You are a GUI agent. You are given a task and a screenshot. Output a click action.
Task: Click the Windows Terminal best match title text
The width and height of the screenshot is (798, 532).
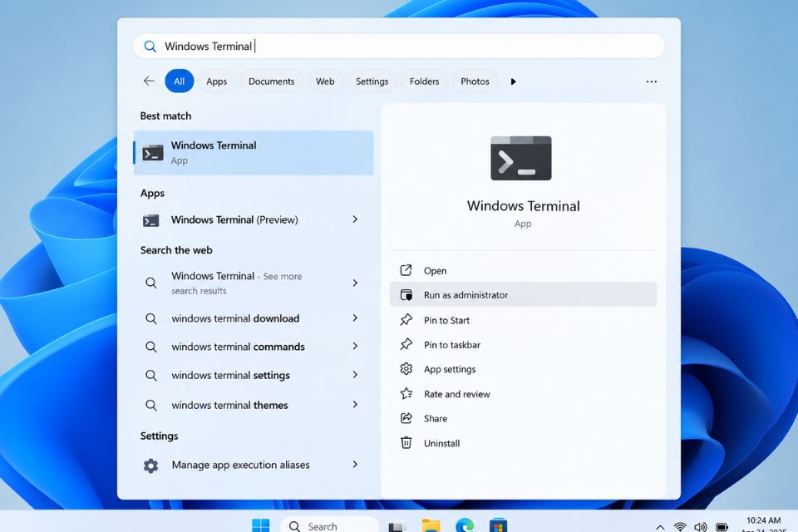[x=214, y=145]
